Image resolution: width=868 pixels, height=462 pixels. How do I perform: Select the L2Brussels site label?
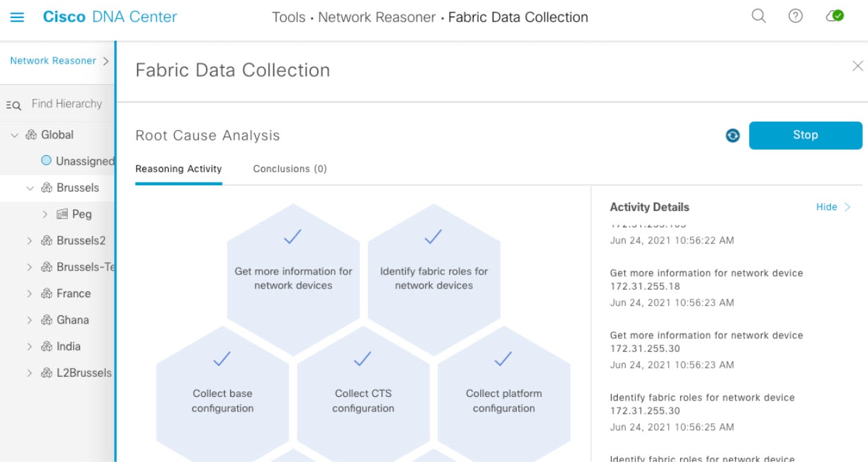[84, 373]
